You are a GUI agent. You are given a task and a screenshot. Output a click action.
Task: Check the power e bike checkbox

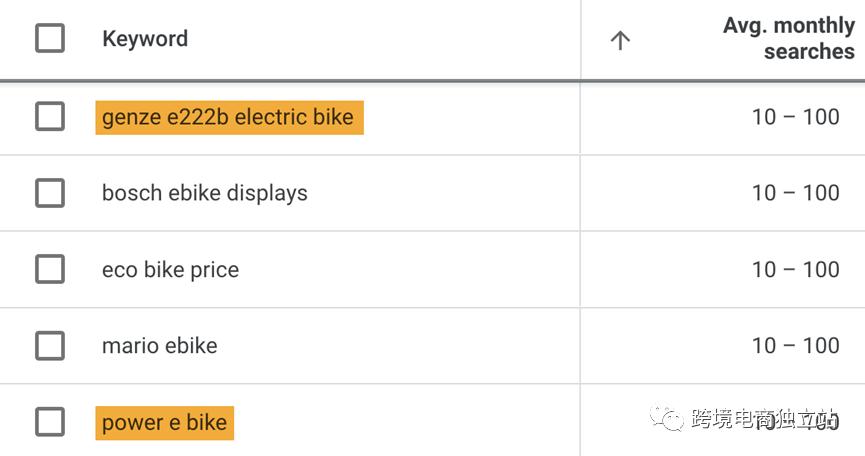[x=50, y=422]
